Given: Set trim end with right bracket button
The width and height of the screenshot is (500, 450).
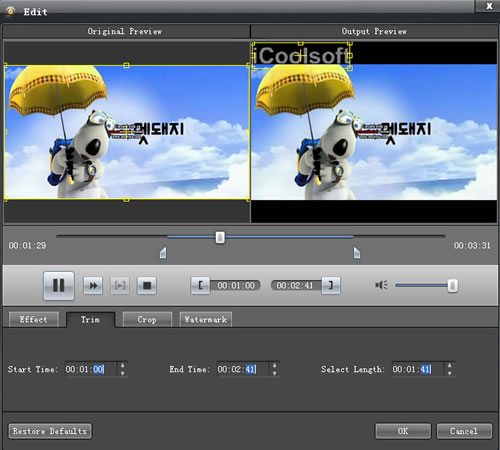Looking at the screenshot, I should click(331, 286).
